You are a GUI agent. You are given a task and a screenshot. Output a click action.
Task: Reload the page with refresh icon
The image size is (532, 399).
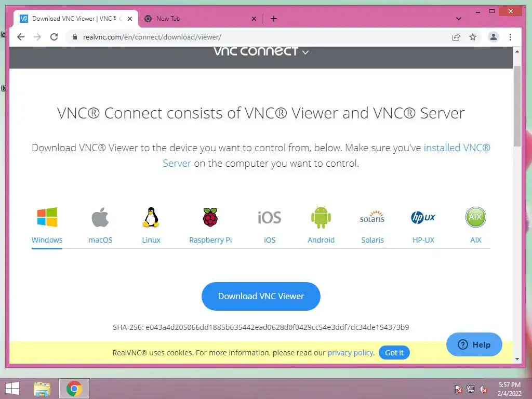coord(54,37)
